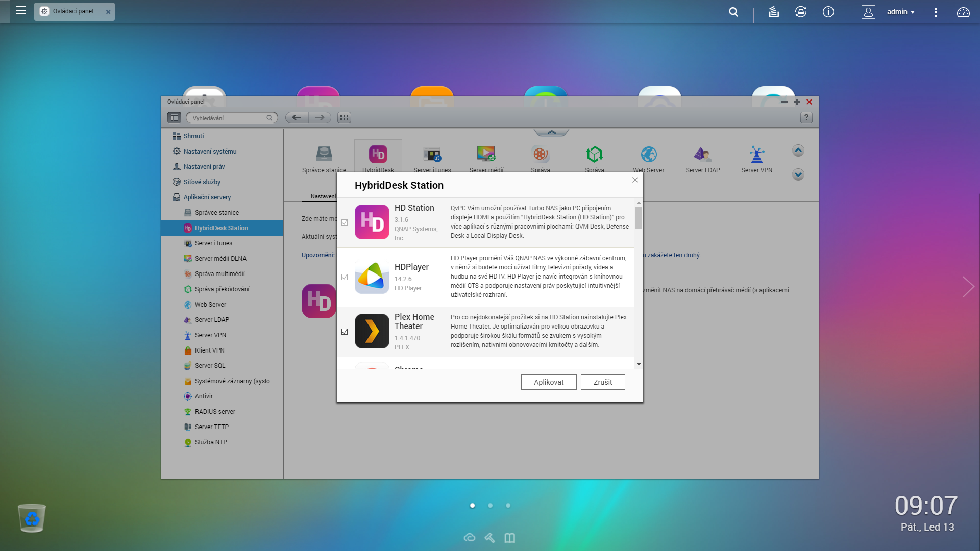The image size is (980, 551).
Task: Click the Server LDAP icon in the top strip
Action: [702, 155]
